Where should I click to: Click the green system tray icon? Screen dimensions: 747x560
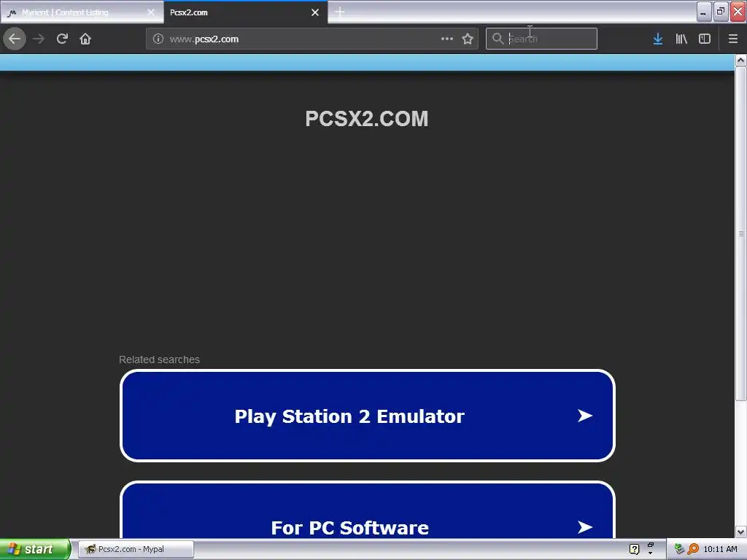(679, 549)
